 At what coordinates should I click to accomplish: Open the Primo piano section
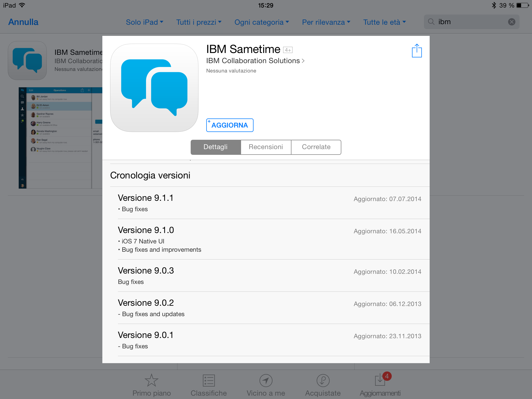151,384
